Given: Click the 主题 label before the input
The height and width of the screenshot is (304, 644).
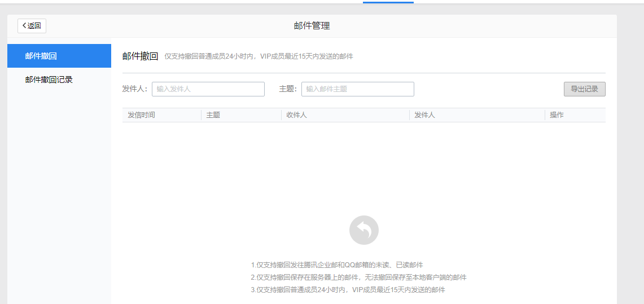Looking at the screenshot, I should (288, 89).
